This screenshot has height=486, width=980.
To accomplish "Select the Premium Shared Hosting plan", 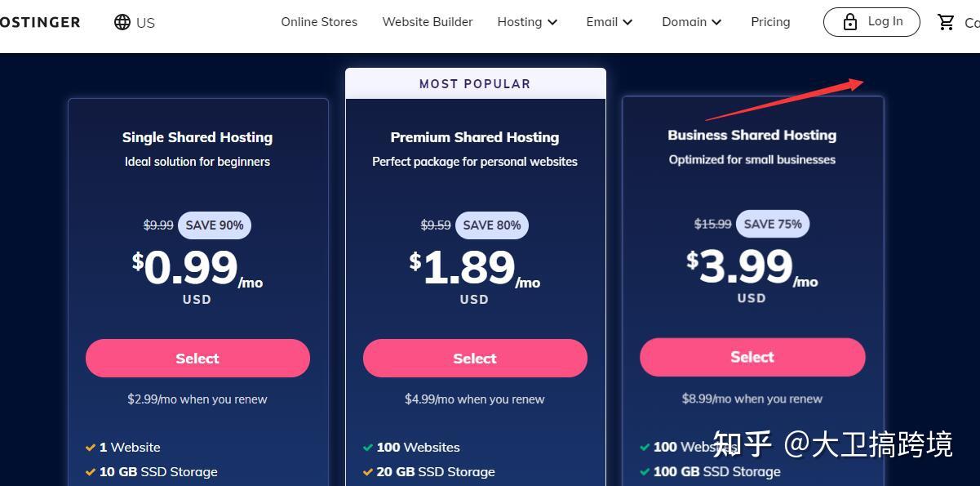I will pos(475,359).
